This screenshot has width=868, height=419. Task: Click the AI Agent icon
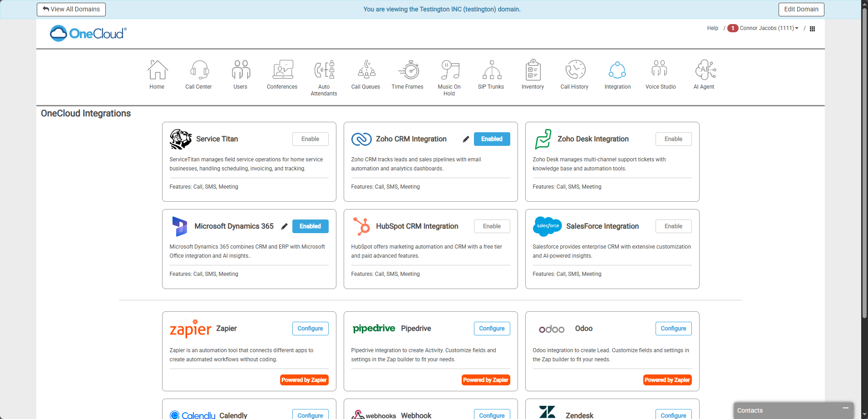(704, 70)
